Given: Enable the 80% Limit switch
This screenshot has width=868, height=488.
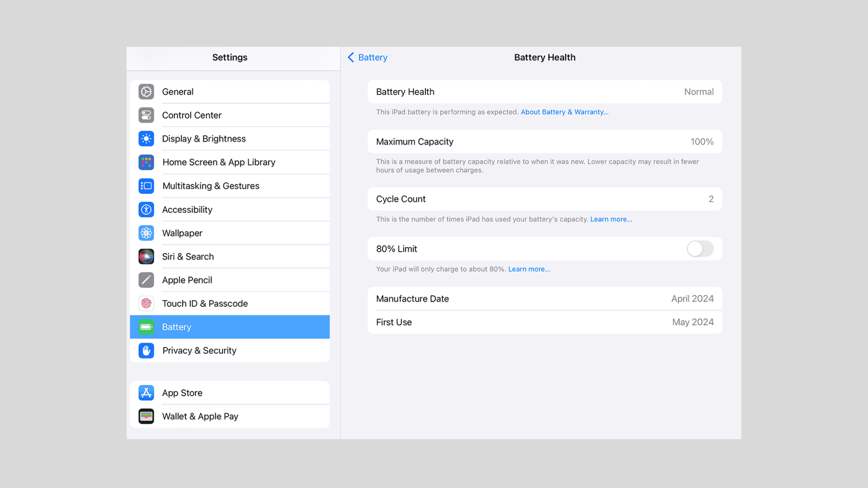Looking at the screenshot, I should click(x=700, y=249).
